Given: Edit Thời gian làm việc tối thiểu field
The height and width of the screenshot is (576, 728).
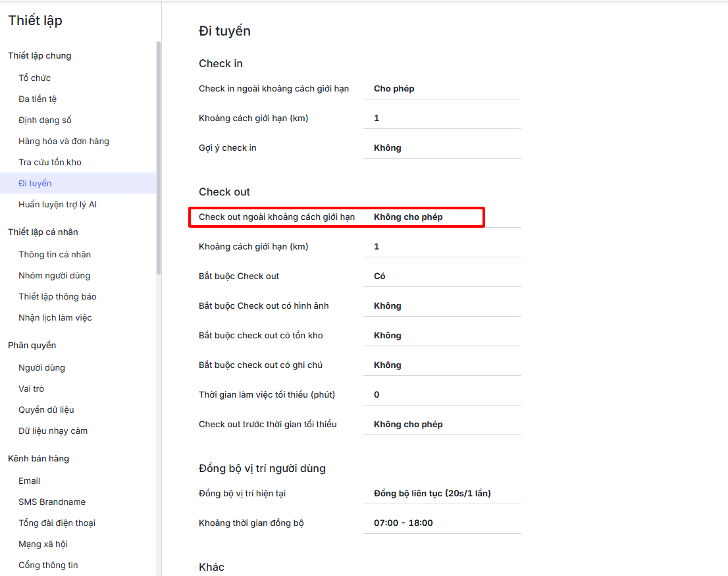Looking at the screenshot, I should pos(442,395).
